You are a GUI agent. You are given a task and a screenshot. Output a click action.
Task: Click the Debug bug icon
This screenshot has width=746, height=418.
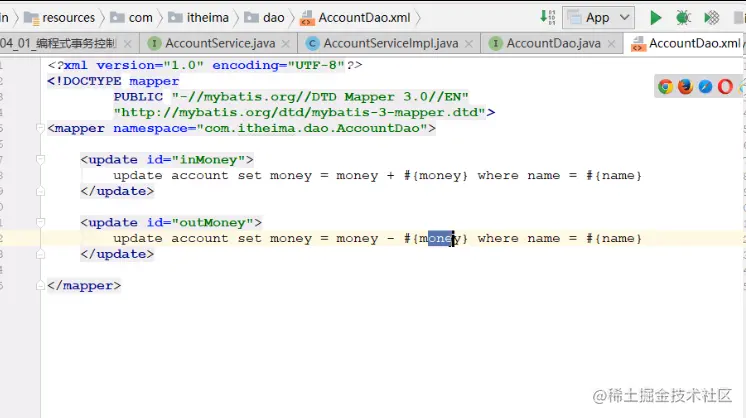[683, 18]
